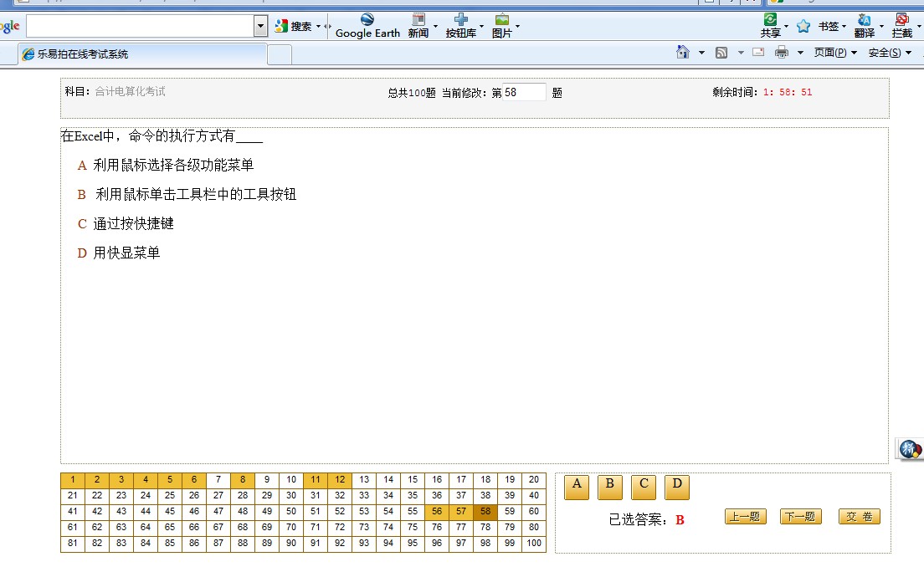
Task: Jump to question 20 in grid
Action: point(534,480)
